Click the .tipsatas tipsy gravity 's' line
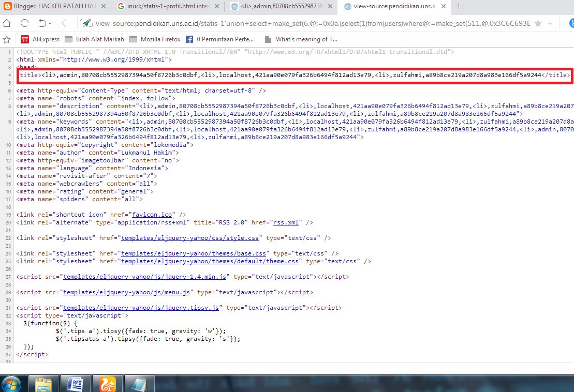 tap(148, 339)
